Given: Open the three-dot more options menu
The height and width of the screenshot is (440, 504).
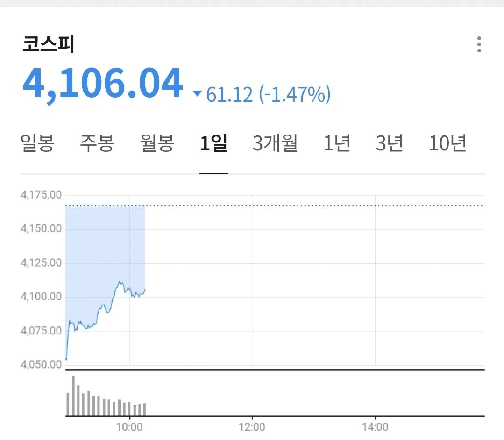Looking at the screenshot, I should point(479,44).
